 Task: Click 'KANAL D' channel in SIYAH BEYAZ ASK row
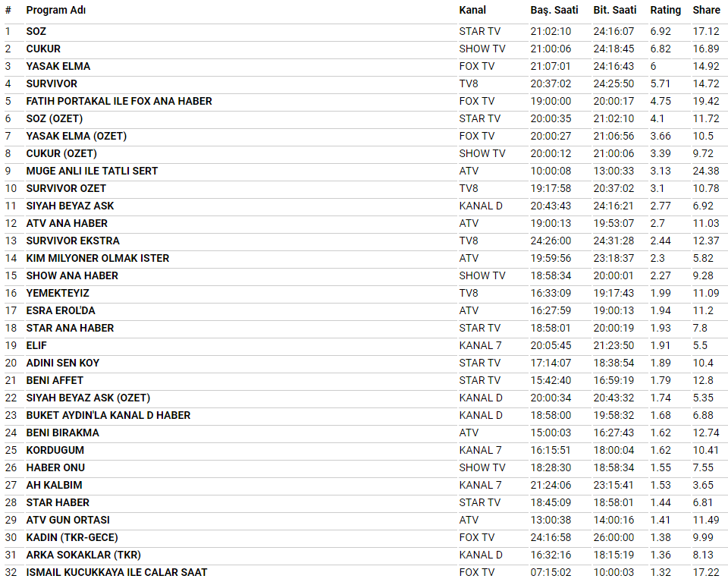click(x=481, y=206)
